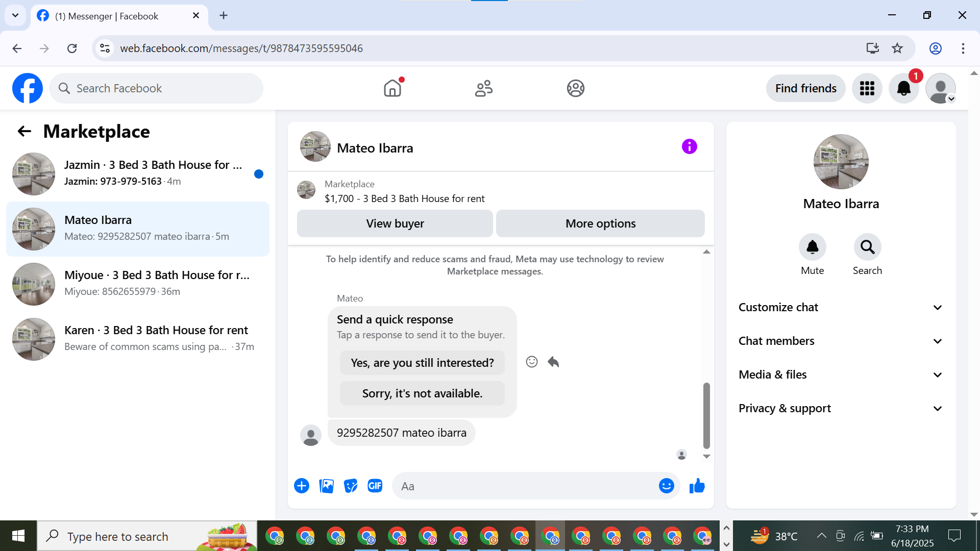Click the '$1,700 - 3 Bed 3 Bath House for rent' listing
The image size is (980, 551).
404,198
